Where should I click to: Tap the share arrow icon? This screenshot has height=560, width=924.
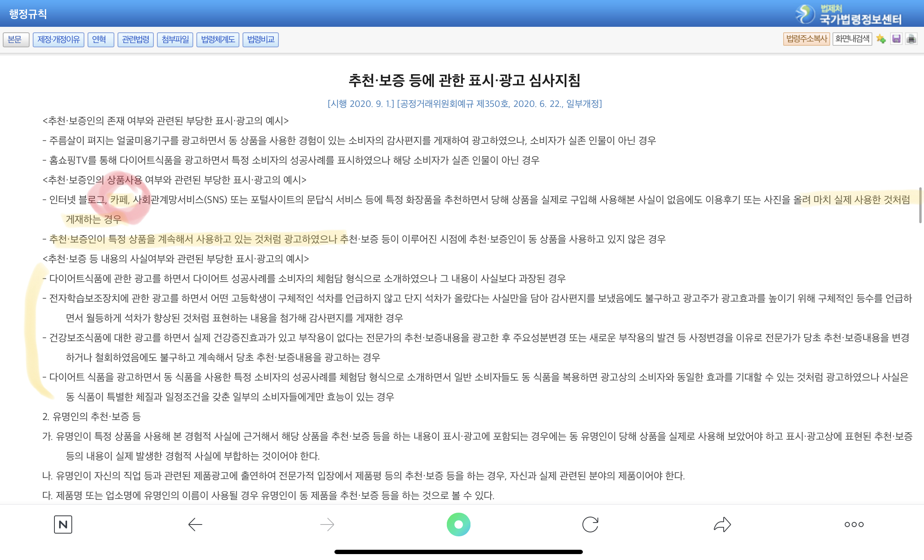coord(722,524)
